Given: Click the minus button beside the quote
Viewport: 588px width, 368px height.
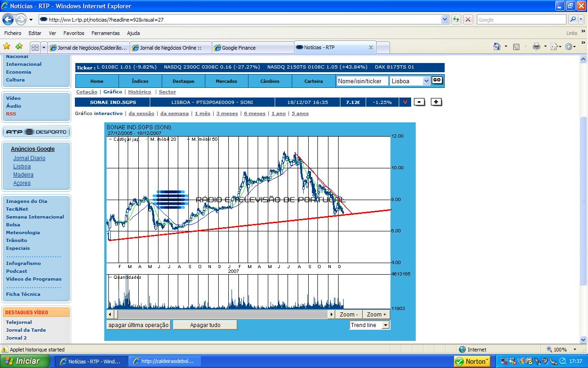Looking at the screenshot, I should coord(419,102).
